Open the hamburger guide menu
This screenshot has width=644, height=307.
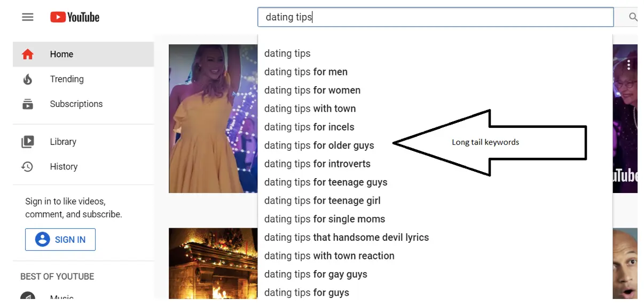(28, 17)
